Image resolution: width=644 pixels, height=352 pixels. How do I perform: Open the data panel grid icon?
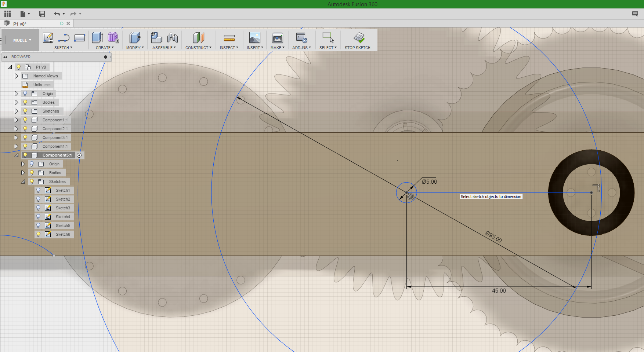[7, 14]
